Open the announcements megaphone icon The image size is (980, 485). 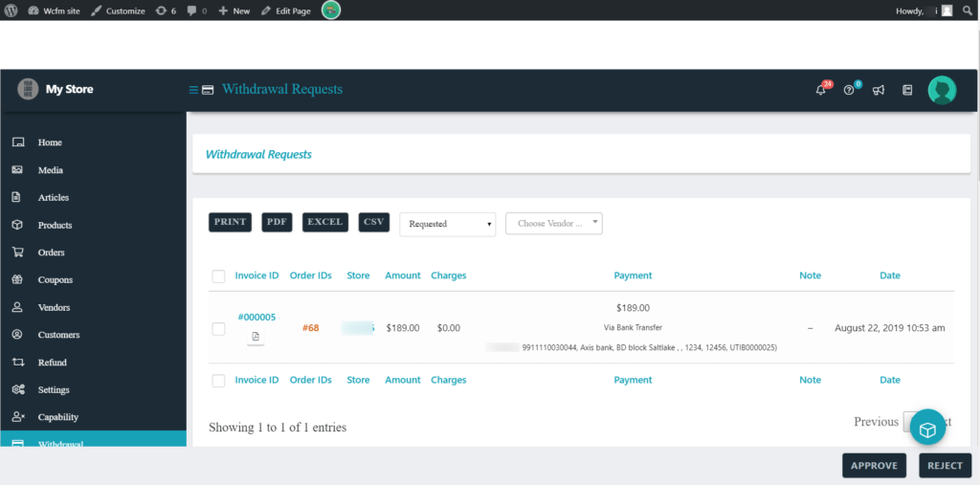879,90
